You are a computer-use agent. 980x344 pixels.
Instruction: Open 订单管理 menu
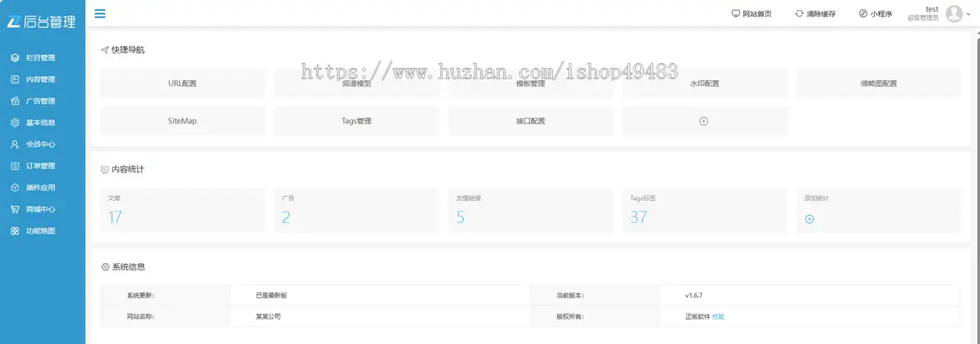tap(42, 166)
